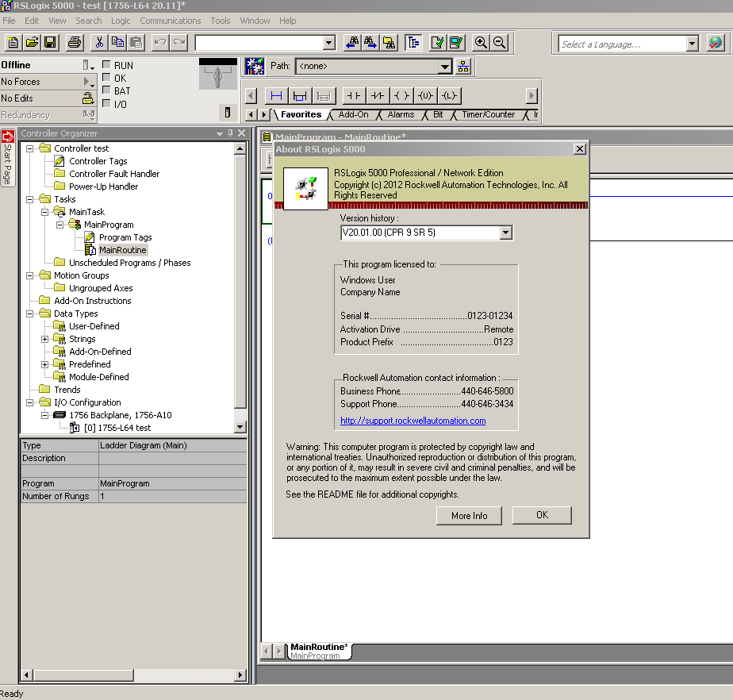Viewport: 733px width, 700px height.
Task: Open the Select a Language dropdown
Action: pos(693,44)
